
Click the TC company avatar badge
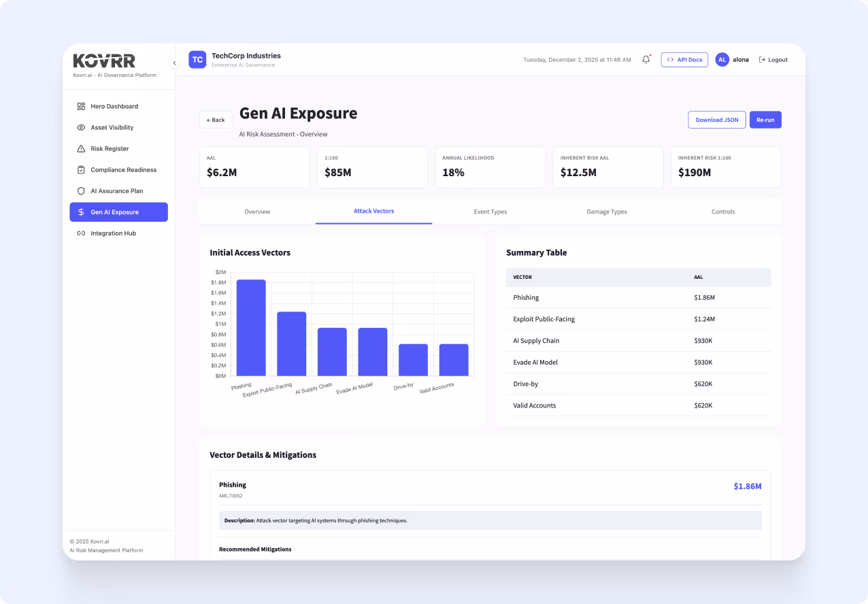(x=197, y=59)
